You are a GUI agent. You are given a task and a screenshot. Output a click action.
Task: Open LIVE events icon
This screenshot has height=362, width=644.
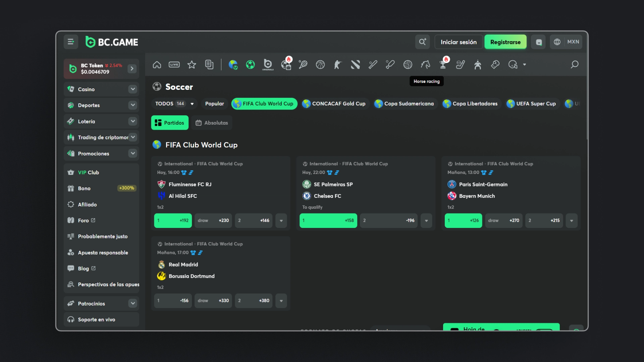pos(174,64)
